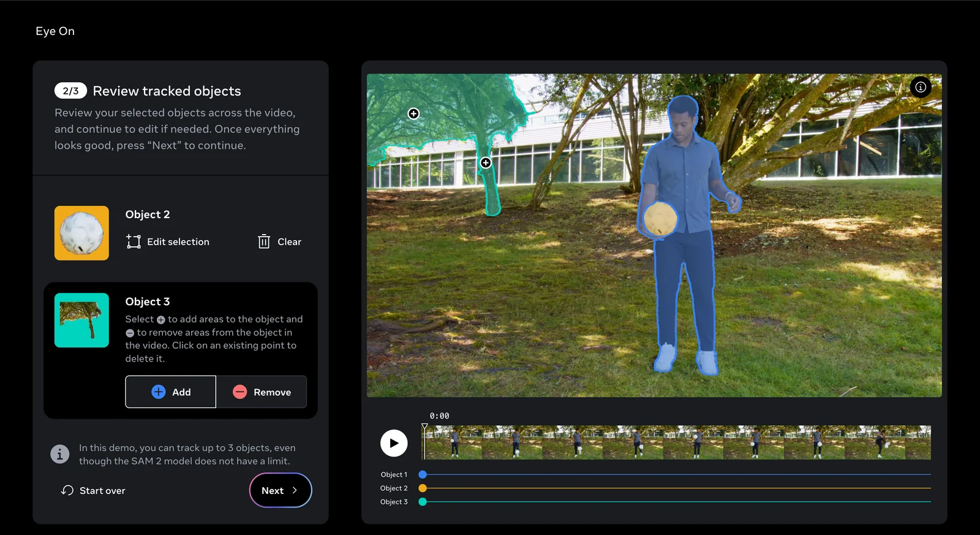The height and width of the screenshot is (535, 980).
Task: Click the info icon on video corner
Action: click(921, 87)
